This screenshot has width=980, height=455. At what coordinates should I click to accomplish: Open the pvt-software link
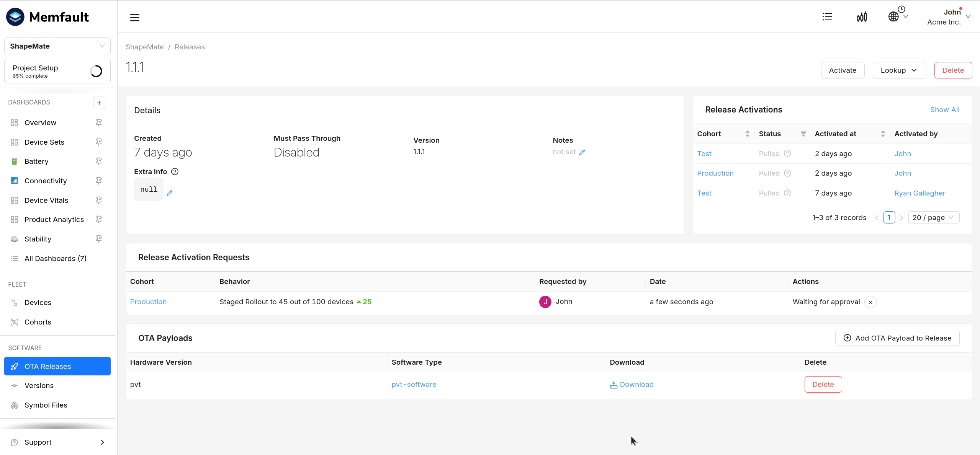[x=414, y=384]
